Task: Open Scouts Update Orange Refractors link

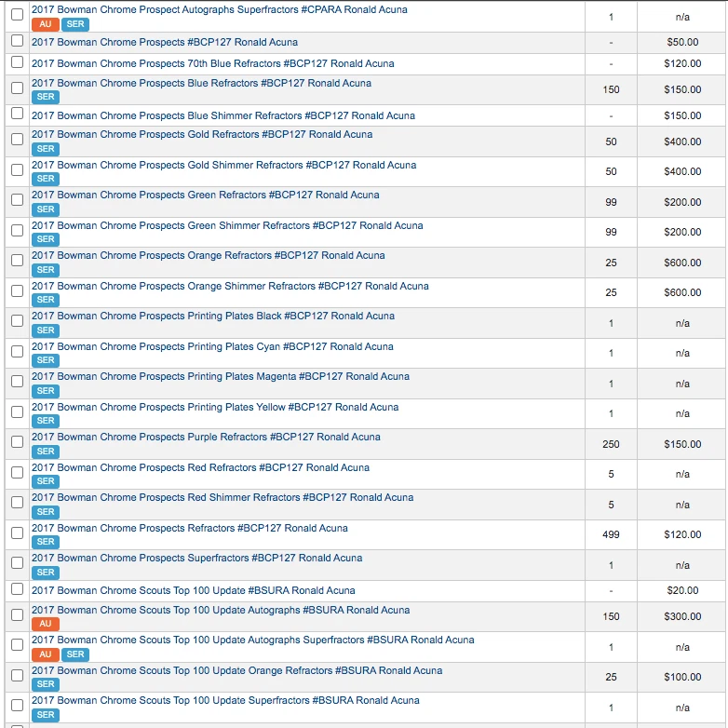Action: [x=236, y=670]
